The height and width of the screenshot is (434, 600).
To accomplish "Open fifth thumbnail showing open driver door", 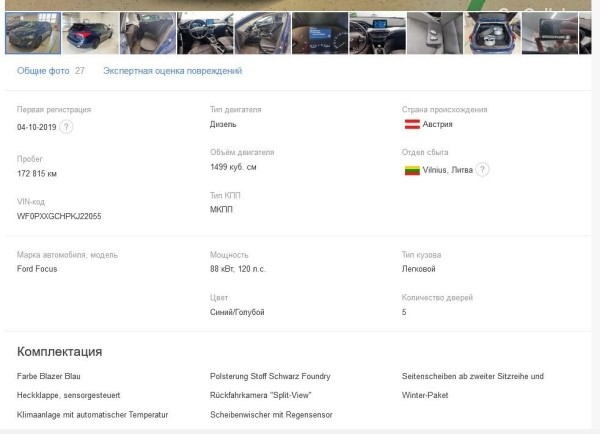I will (262, 32).
